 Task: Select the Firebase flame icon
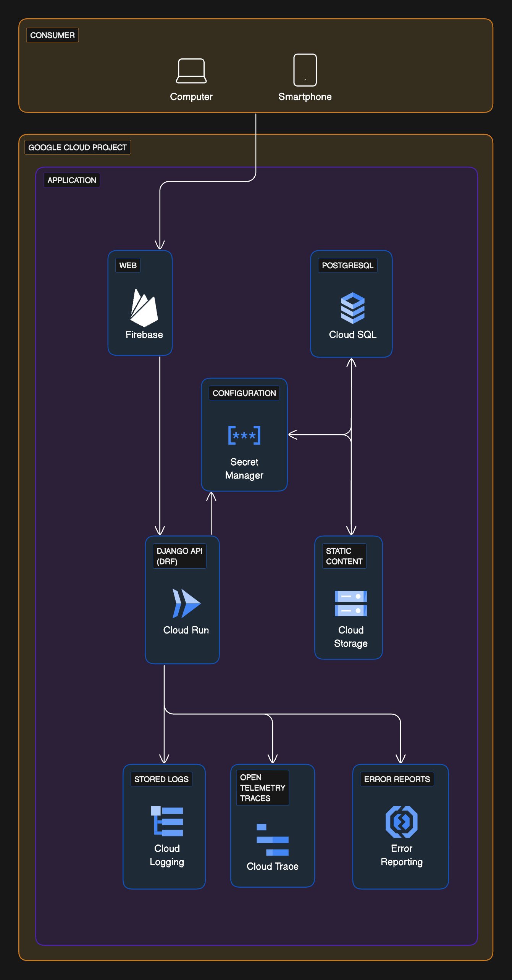pos(144,308)
